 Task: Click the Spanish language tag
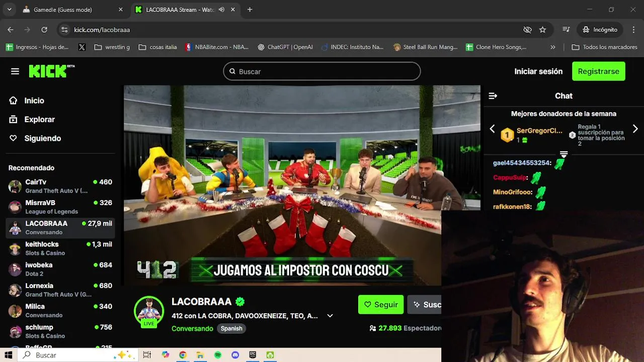[231, 328]
